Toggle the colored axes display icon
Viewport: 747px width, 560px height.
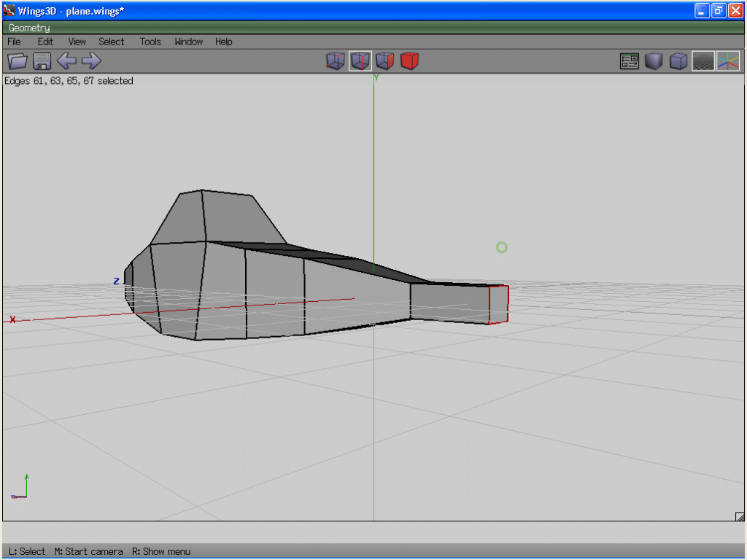point(727,61)
